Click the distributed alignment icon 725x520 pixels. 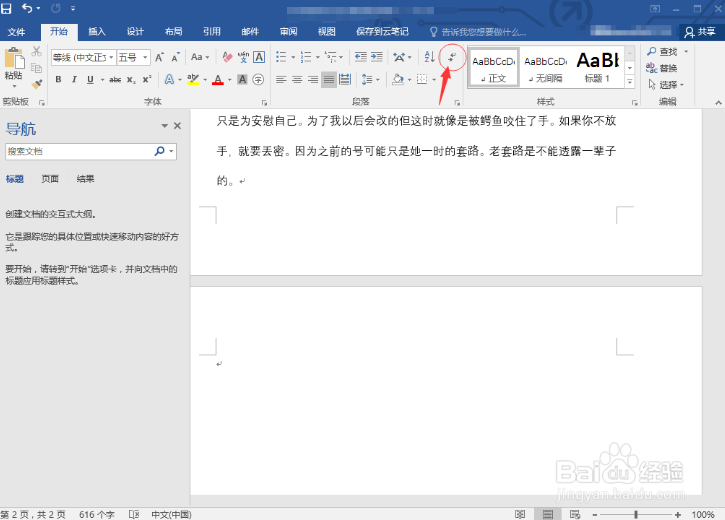point(345,80)
